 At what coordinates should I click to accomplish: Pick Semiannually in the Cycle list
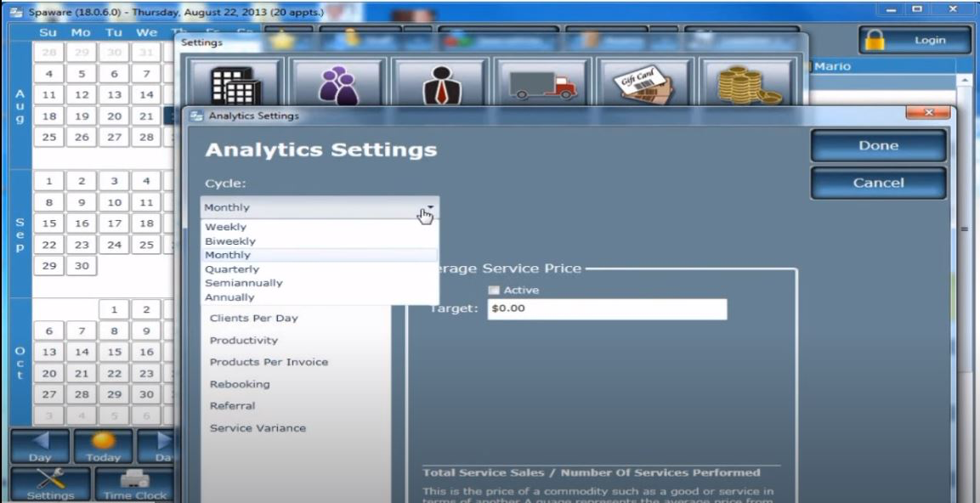320,283
